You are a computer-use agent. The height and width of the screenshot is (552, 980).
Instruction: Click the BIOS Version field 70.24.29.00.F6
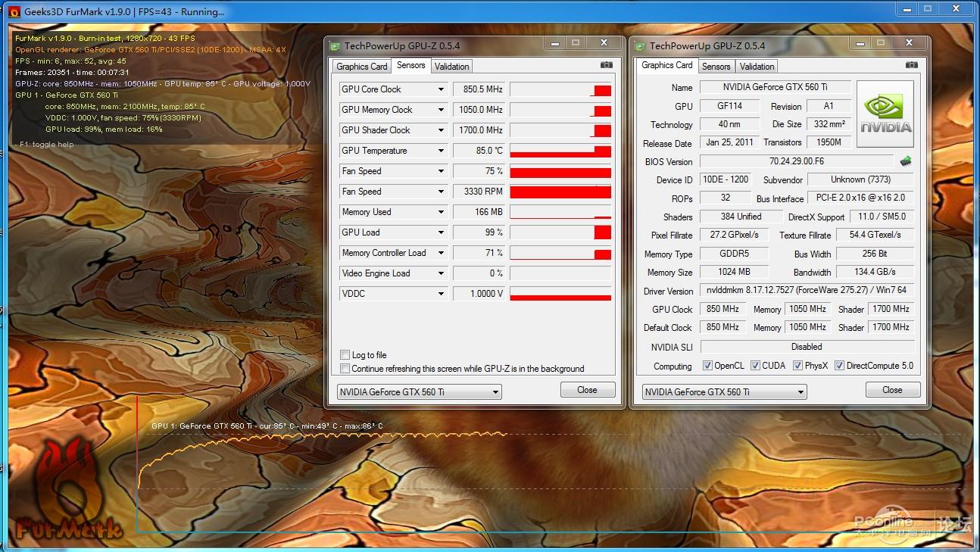[797, 161]
